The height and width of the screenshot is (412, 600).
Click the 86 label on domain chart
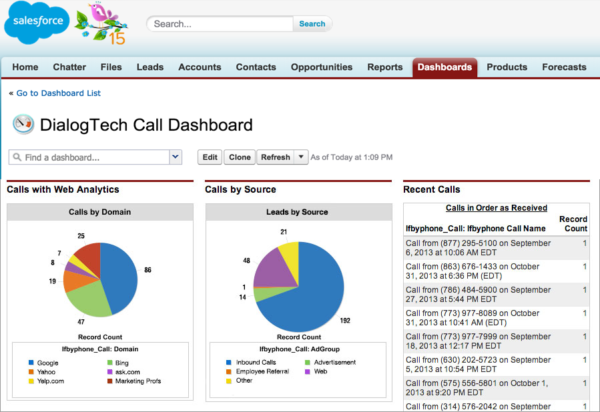click(148, 270)
